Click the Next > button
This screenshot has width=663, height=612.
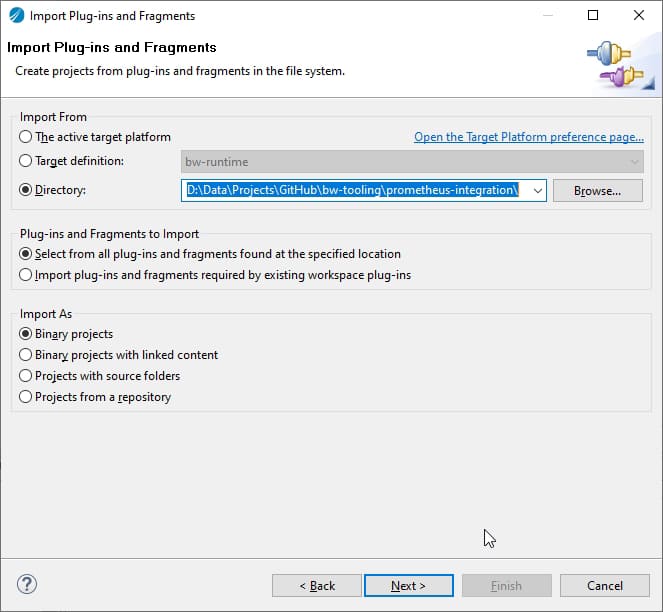tap(408, 585)
